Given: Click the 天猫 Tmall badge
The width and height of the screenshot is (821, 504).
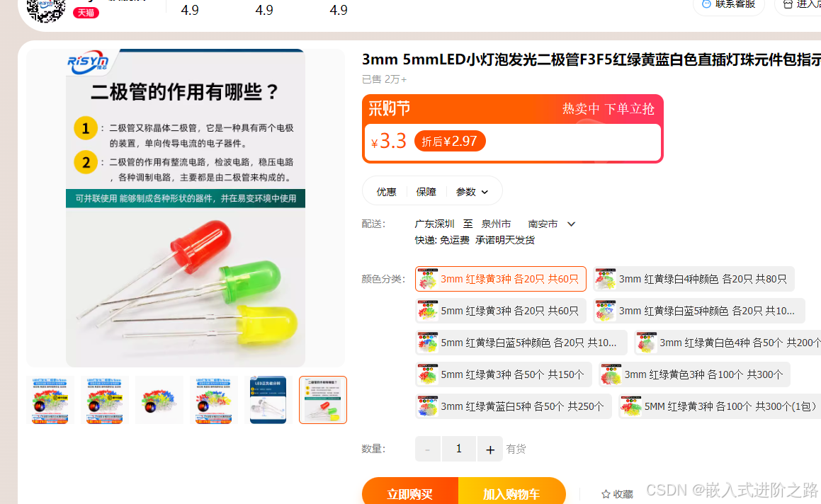Looking at the screenshot, I should pyautogui.click(x=86, y=13).
